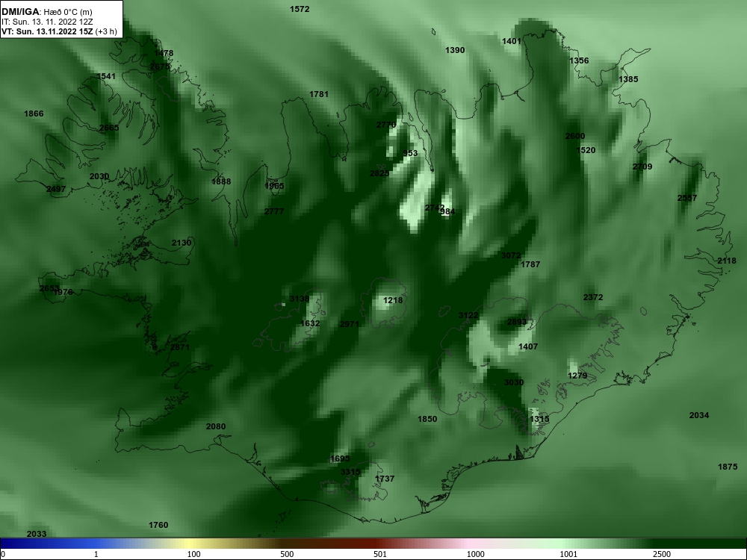Click the legend label 500

click(288, 554)
